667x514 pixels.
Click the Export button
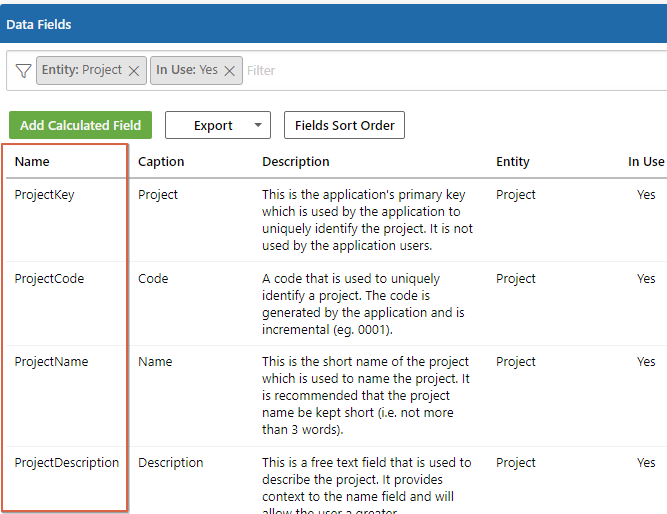pyautogui.click(x=218, y=125)
